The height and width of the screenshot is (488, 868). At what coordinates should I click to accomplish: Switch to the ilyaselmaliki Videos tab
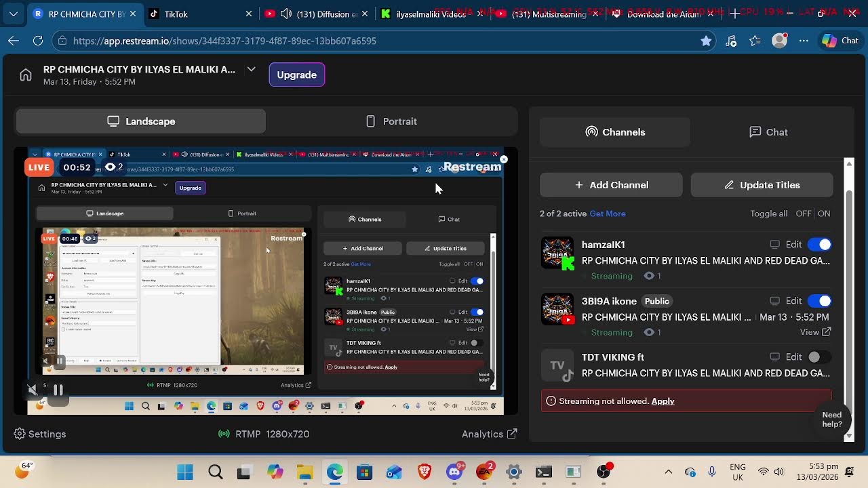(x=431, y=14)
